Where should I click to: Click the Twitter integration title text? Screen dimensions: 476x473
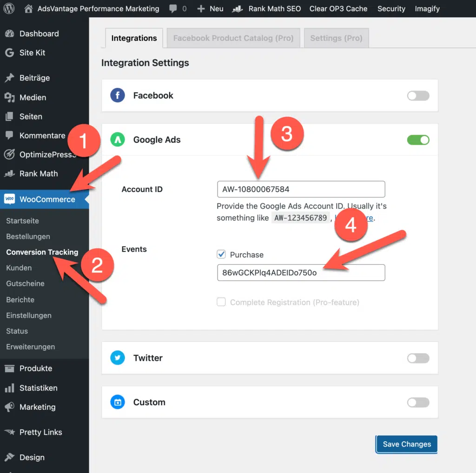click(148, 358)
